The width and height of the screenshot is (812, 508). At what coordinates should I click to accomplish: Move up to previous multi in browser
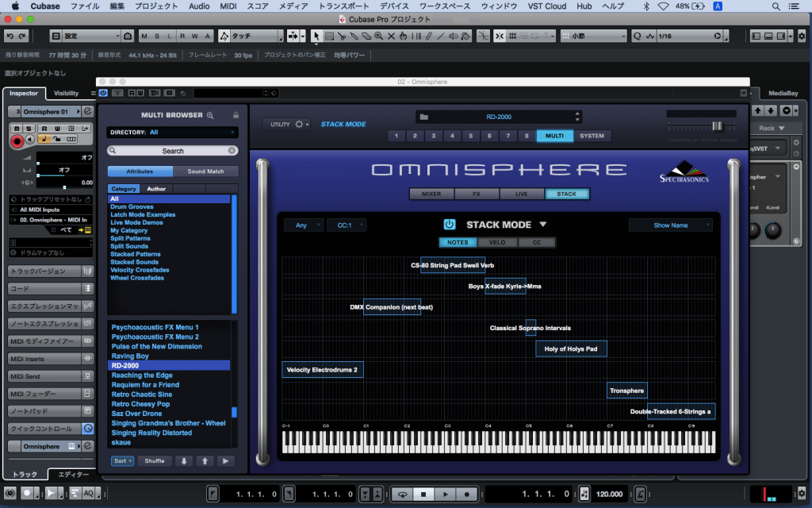pos(205,461)
